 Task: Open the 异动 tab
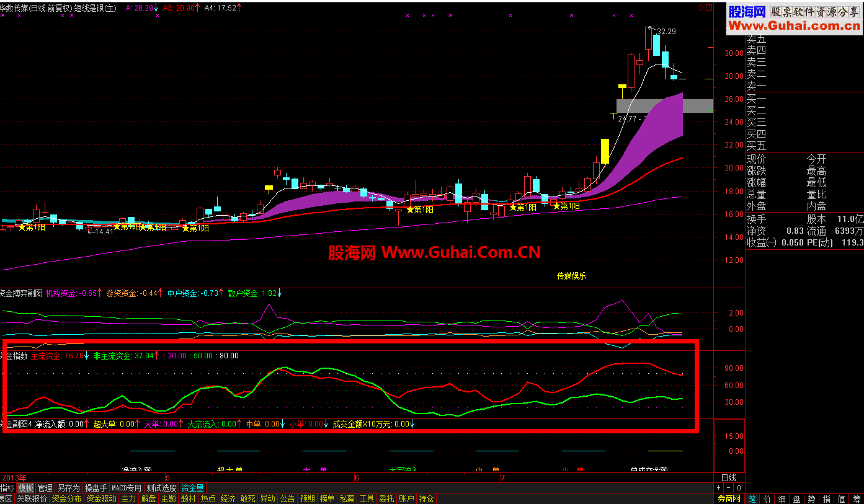pos(267,498)
